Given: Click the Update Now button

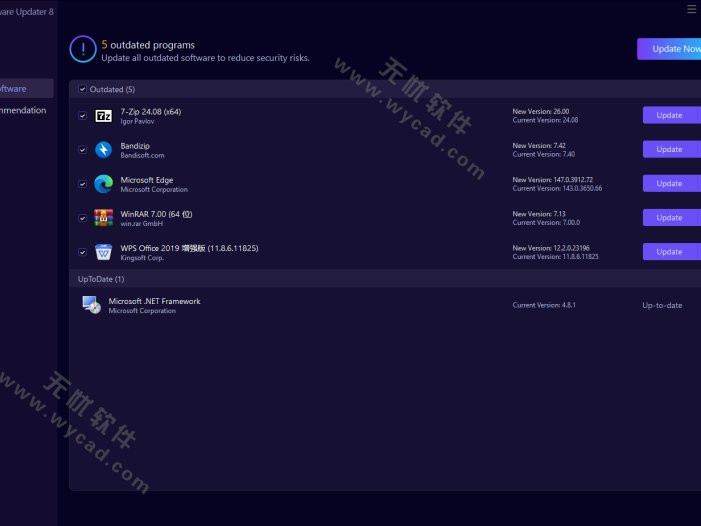Looking at the screenshot, I should coord(669,49).
